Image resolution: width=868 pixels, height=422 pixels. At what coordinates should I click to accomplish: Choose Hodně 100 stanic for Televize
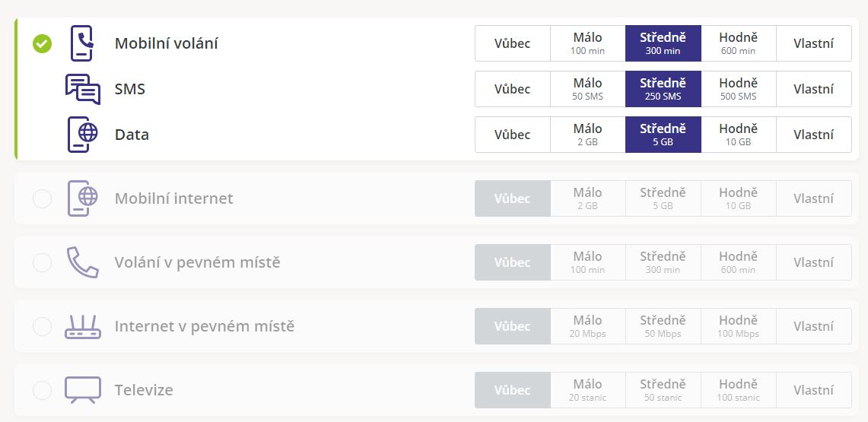pyautogui.click(x=739, y=390)
